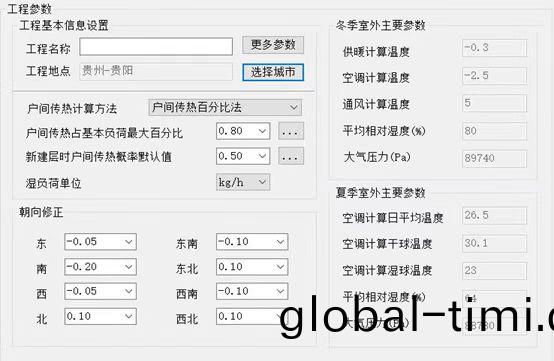The image size is (554, 361).
Task: Click the 选择城市 button
Action: point(273,72)
